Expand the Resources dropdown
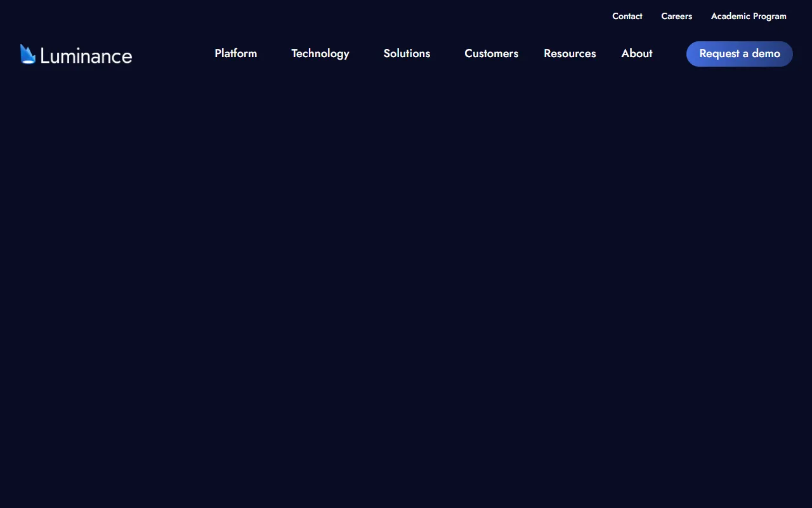 [570, 53]
